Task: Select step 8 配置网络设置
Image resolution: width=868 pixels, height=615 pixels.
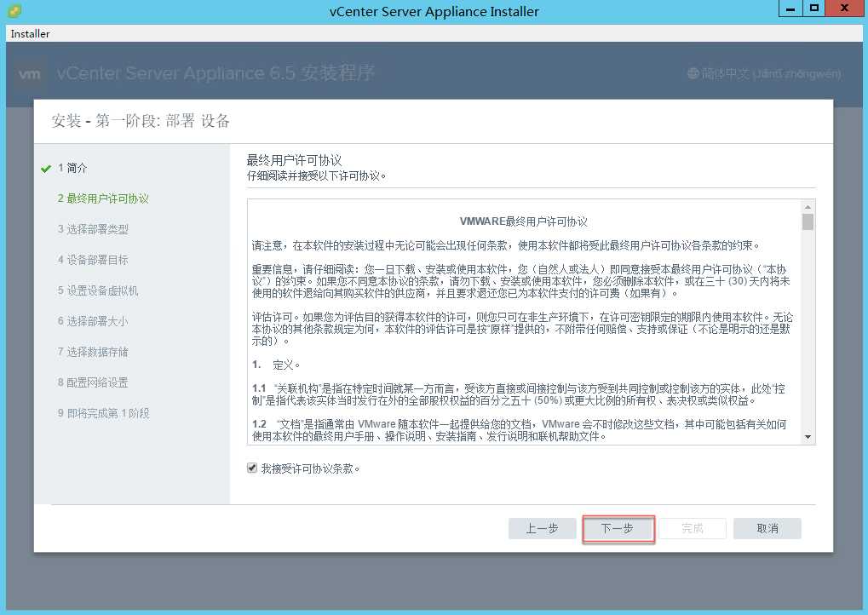Action: (x=93, y=382)
